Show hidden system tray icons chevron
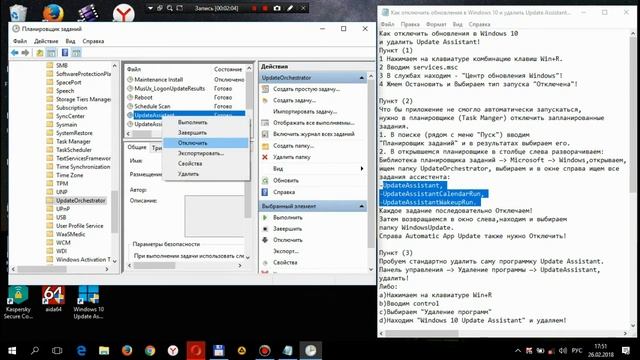Viewport: 640px width, 360px height. coord(518,351)
